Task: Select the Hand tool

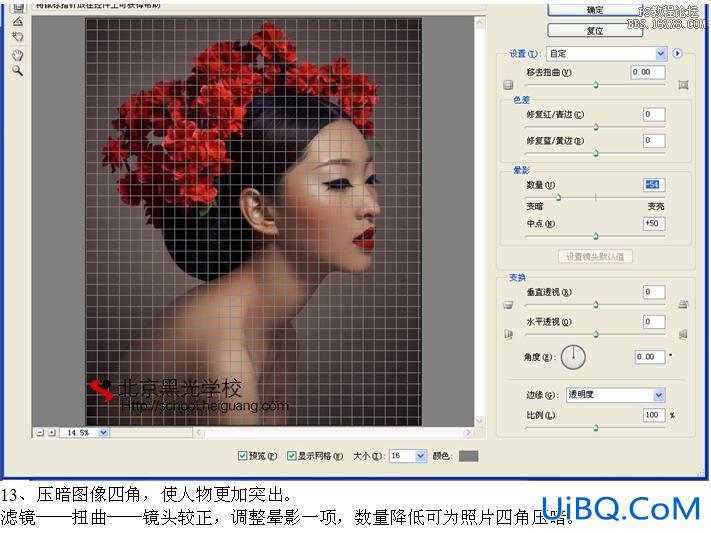Action: click(x=18, y=55)
